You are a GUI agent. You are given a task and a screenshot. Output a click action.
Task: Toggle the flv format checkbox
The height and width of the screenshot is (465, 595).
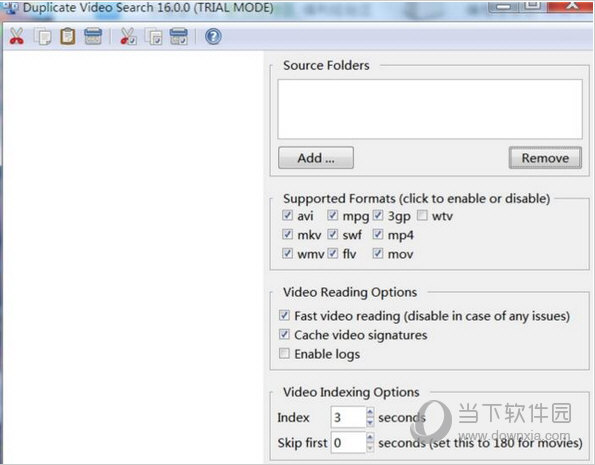point(332,253)
